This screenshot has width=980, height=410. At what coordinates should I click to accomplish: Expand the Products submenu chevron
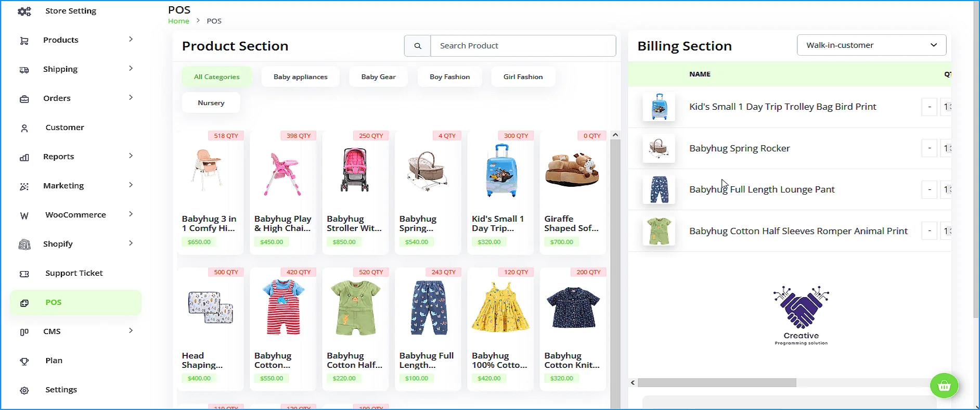tap(131, 39)
